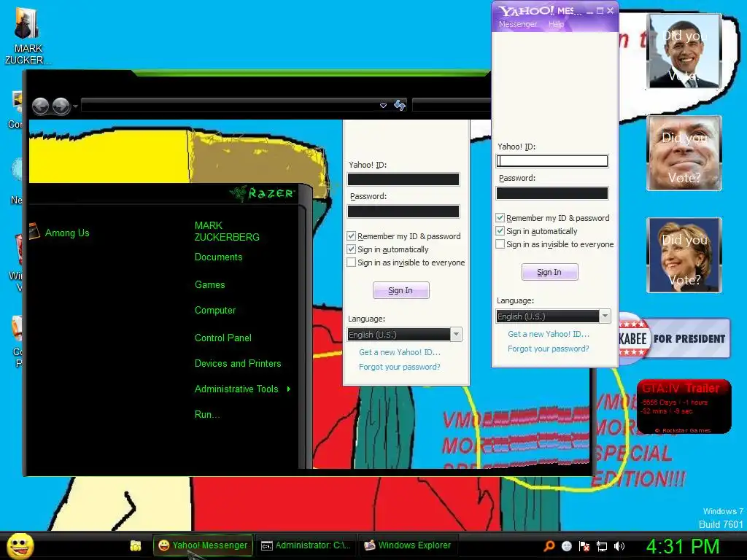747x560 pixels.
Task: Uncheck 'Sign in automatically' in the titled Yahoo! Messenger window
Action: 500,231
